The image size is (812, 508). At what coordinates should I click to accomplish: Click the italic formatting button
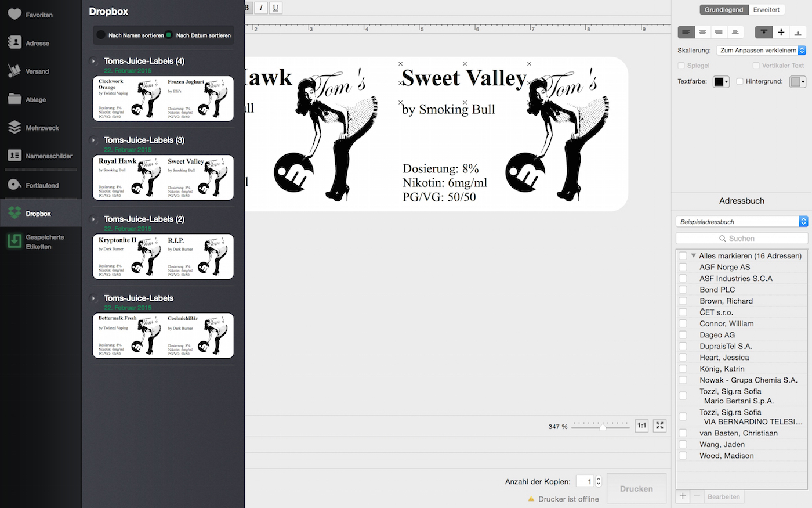261,8
